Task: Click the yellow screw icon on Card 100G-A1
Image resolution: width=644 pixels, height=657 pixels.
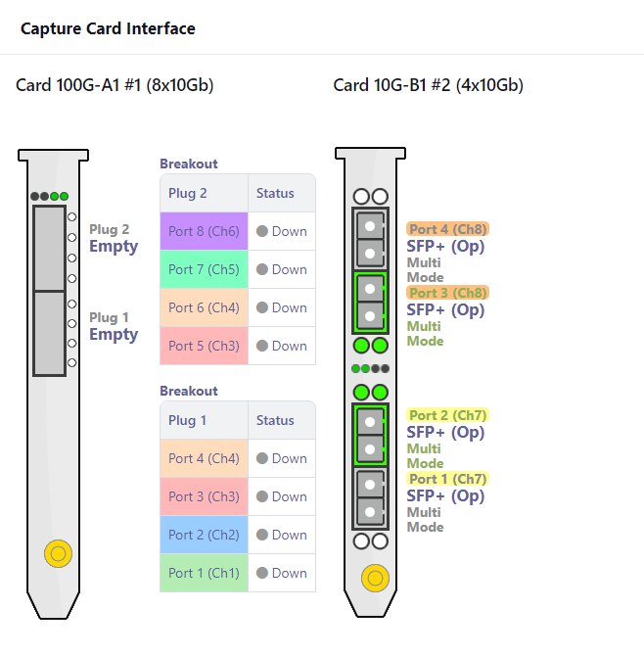Action: (58, 553)
